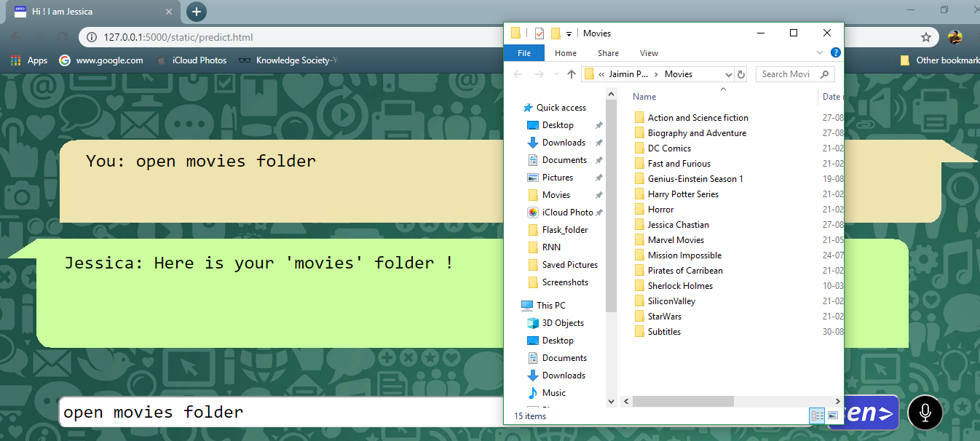Screen dimensions: 980x441
Task: Switch to View ribbon tab
Action: click(x=649, y=53)
